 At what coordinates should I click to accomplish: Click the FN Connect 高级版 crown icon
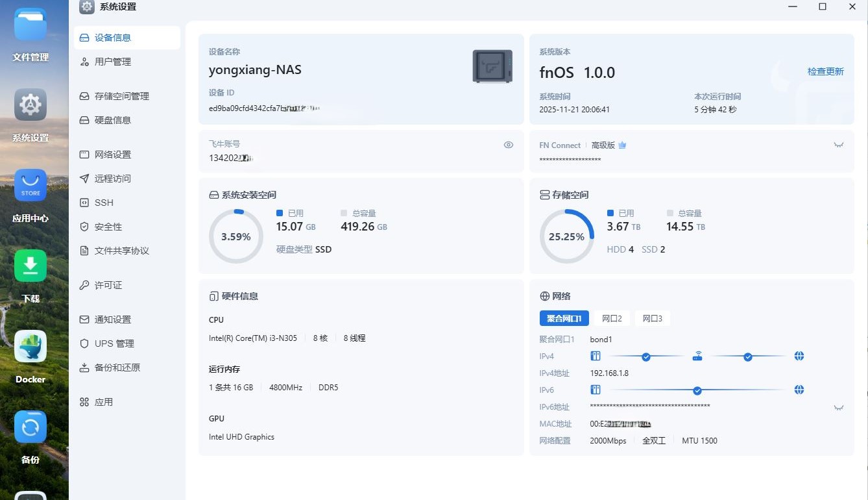tap(622, 145)
